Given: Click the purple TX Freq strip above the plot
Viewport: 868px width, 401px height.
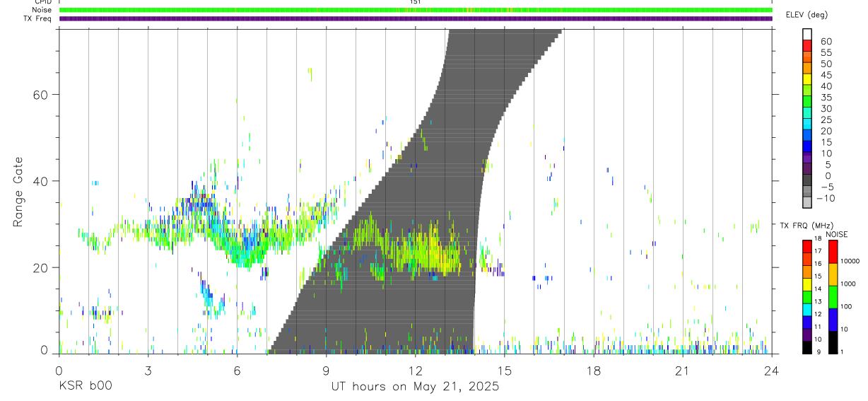Looking at the screenshot, I should coord(416,18).
